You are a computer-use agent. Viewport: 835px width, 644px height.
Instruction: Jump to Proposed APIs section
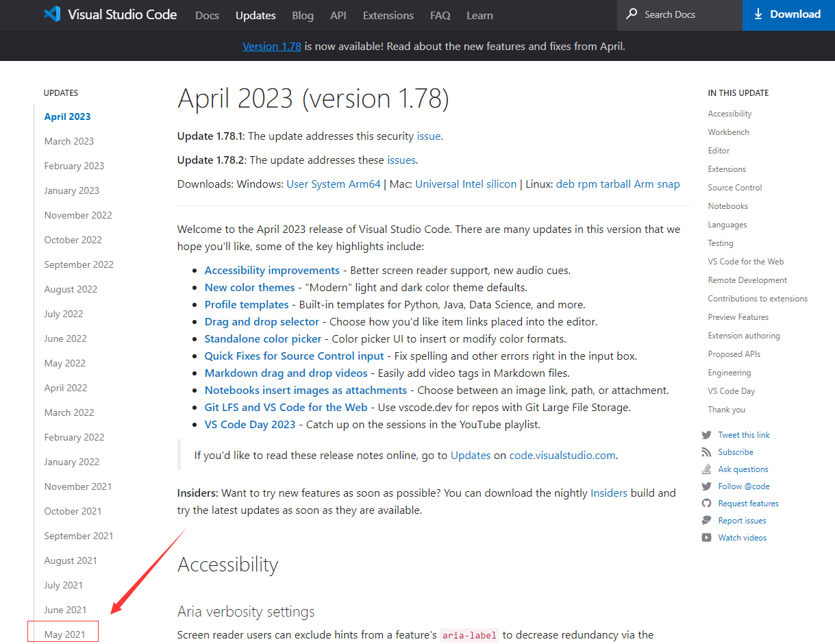point(734,354)
